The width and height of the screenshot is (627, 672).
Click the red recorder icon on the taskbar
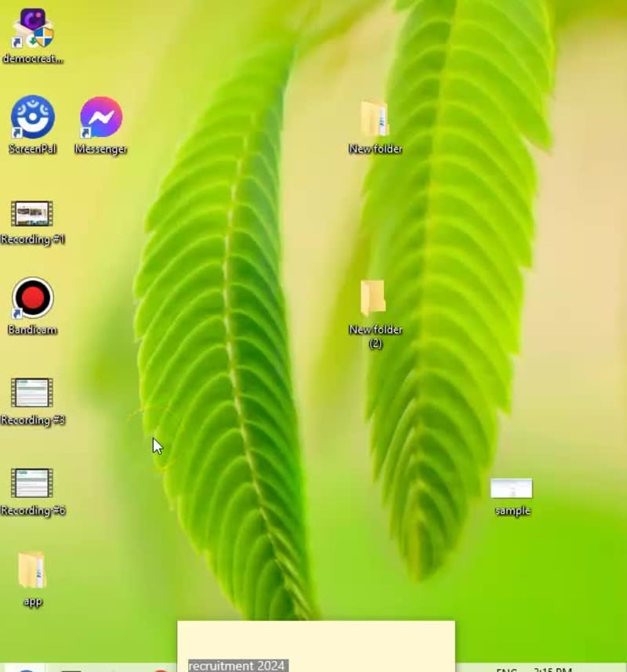(x=161, y=670)
